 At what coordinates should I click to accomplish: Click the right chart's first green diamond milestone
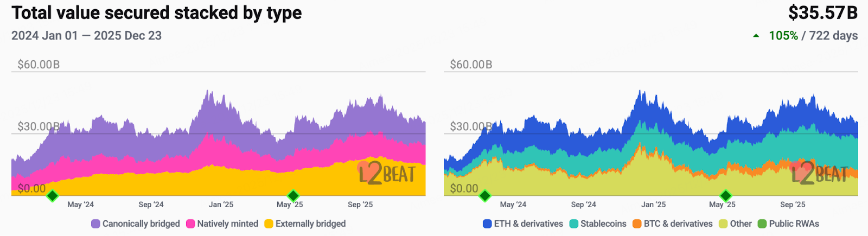coord(485,195)
